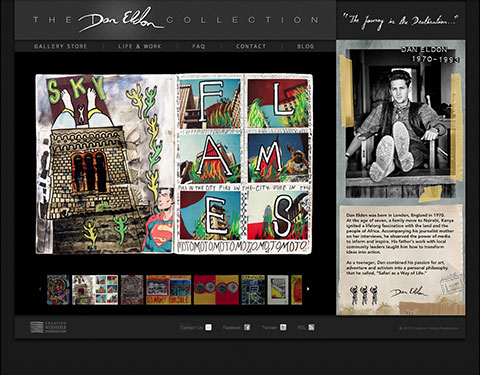
Task: Select the dark red patterned thumbnail
Action: coord(132,290)
